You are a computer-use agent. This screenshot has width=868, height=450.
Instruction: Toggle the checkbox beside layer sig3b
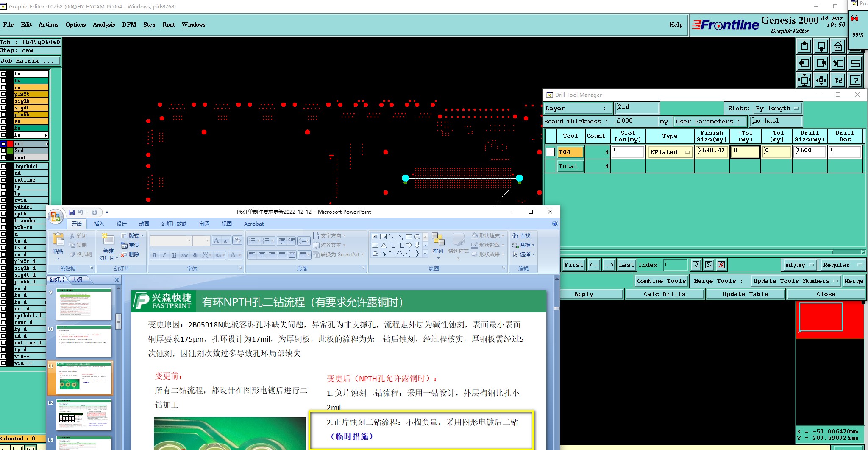pos(3,101)
